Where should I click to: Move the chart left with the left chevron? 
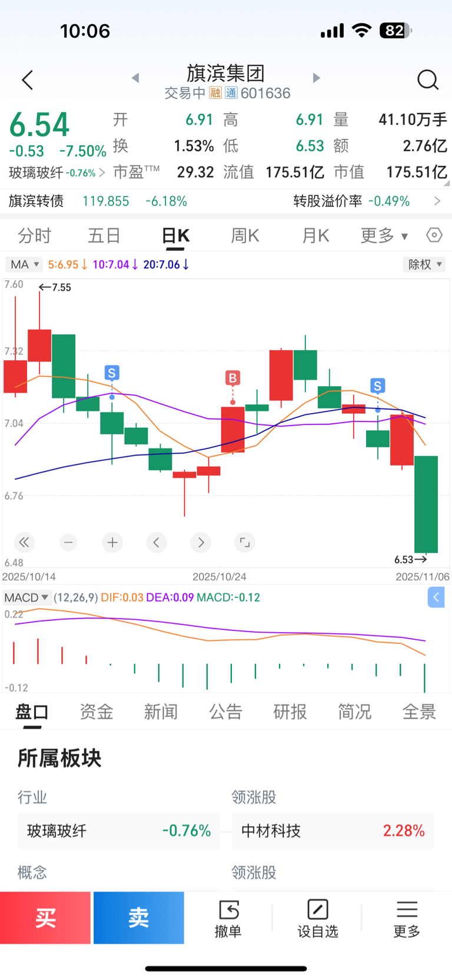click(x=157, y=542)
